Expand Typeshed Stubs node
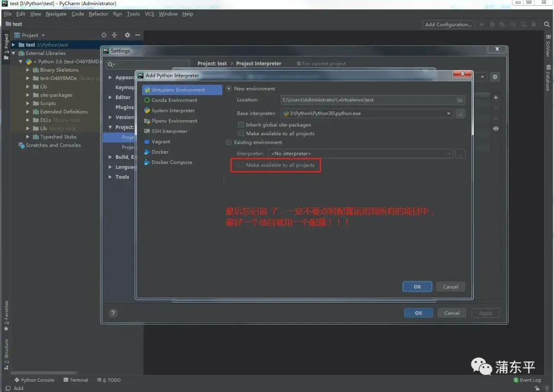554x392 pixels. click(28, 136)
